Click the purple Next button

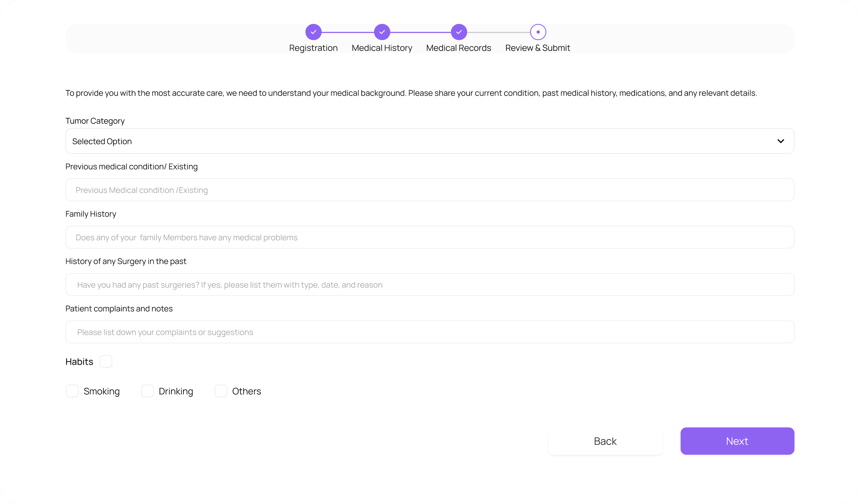click(737, 441)
